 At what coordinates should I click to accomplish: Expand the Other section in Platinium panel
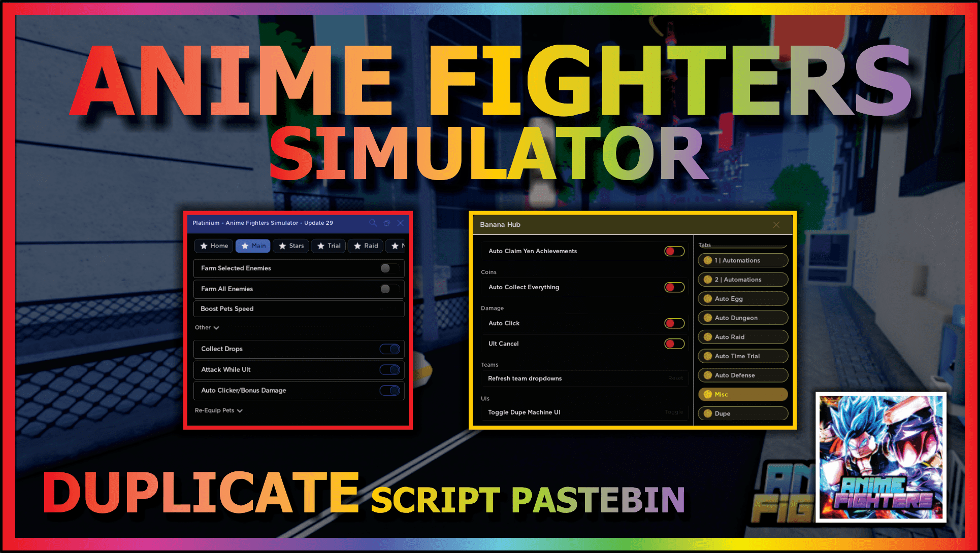point(206,328)
